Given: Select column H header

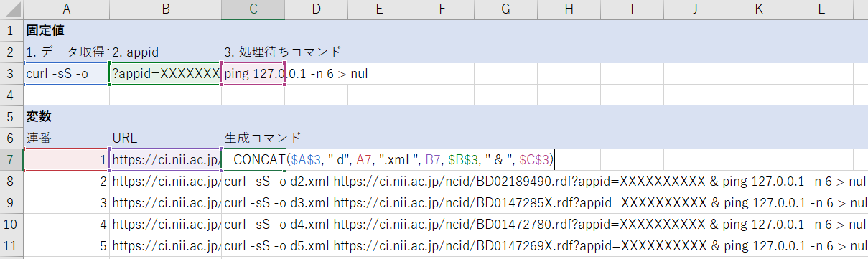Looking at the screenshot, I should point(569,10).
